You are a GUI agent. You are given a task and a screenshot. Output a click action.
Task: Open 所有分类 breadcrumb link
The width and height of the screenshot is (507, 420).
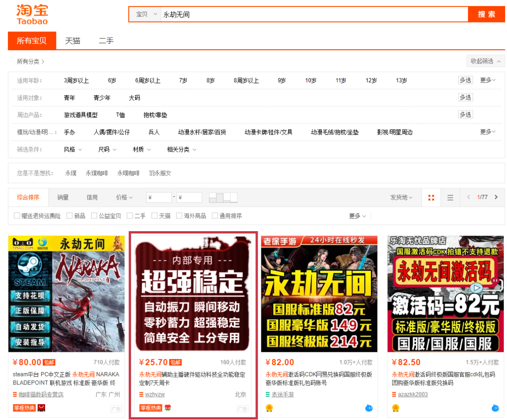tap(31, 62)
